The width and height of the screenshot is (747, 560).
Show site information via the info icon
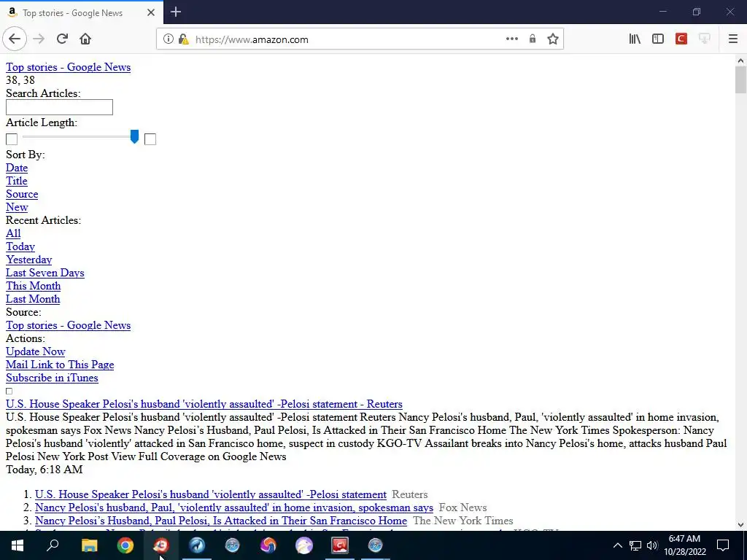pos(168,39)
